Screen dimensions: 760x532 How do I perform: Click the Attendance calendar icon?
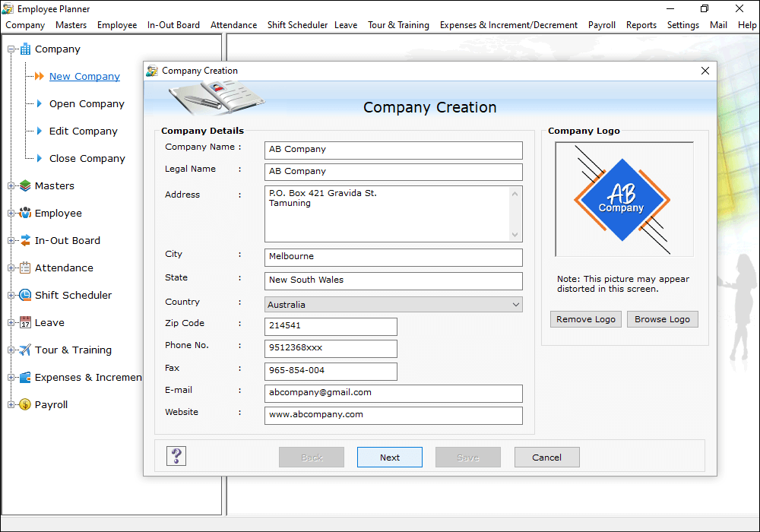pyautogui.click(x=25, y=268)
